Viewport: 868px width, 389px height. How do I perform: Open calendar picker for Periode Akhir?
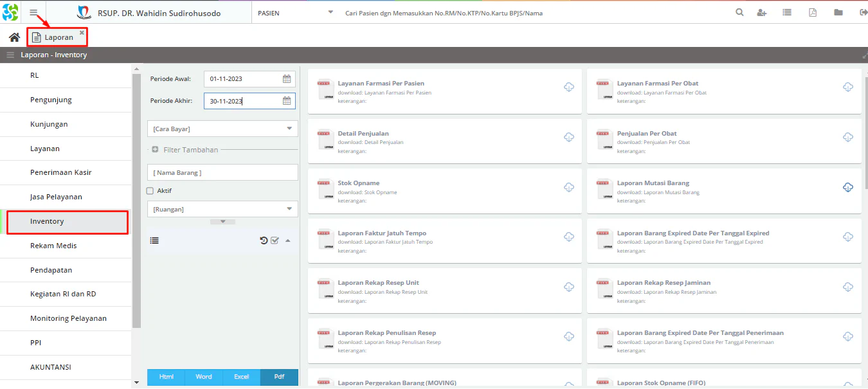[287, 101]
